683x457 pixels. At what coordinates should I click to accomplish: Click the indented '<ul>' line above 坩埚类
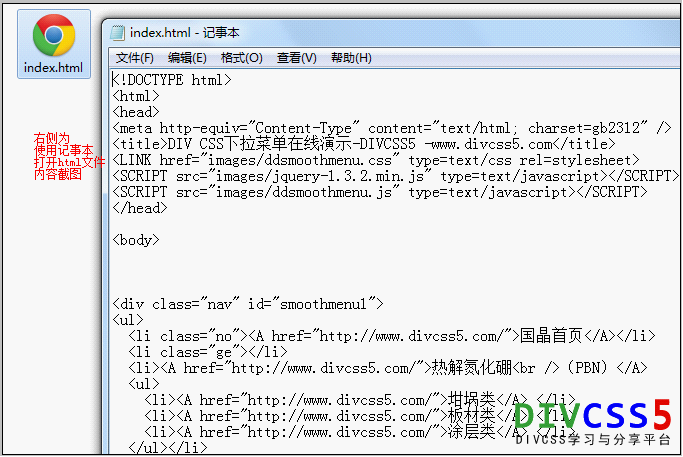point(144,384)
